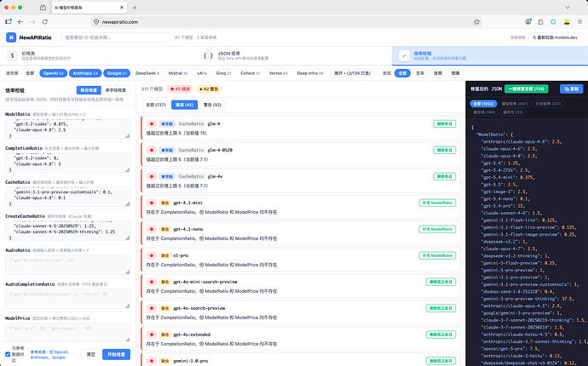Click the browser forward arrow
Screen dimensions: 588x366
tap(32, 22)
